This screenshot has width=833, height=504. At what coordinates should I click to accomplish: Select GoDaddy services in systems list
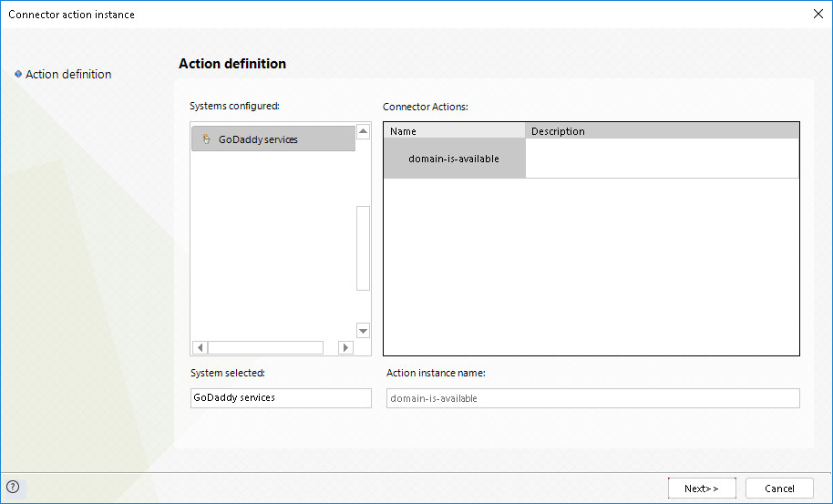point(258,139)
